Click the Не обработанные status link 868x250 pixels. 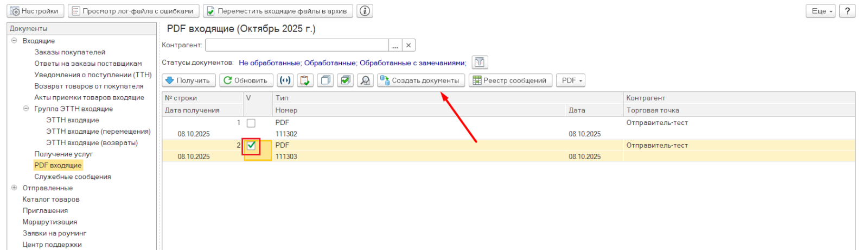tap(270, 63)
